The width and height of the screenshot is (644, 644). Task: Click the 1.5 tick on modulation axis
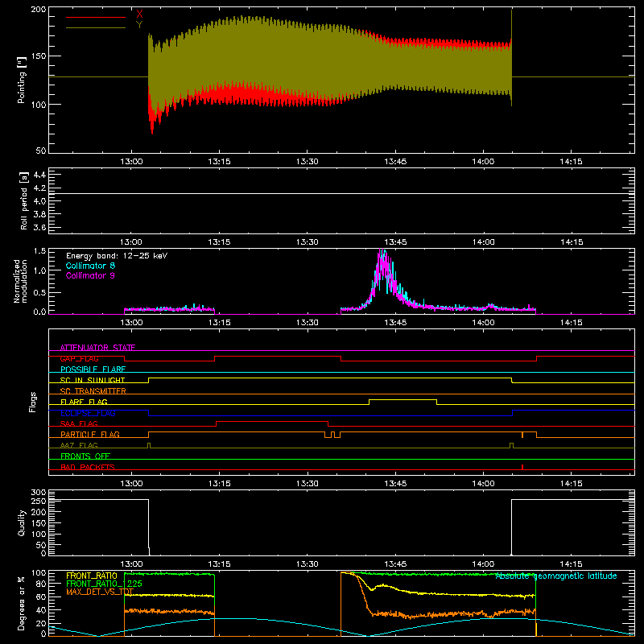(x=39, y=251)
